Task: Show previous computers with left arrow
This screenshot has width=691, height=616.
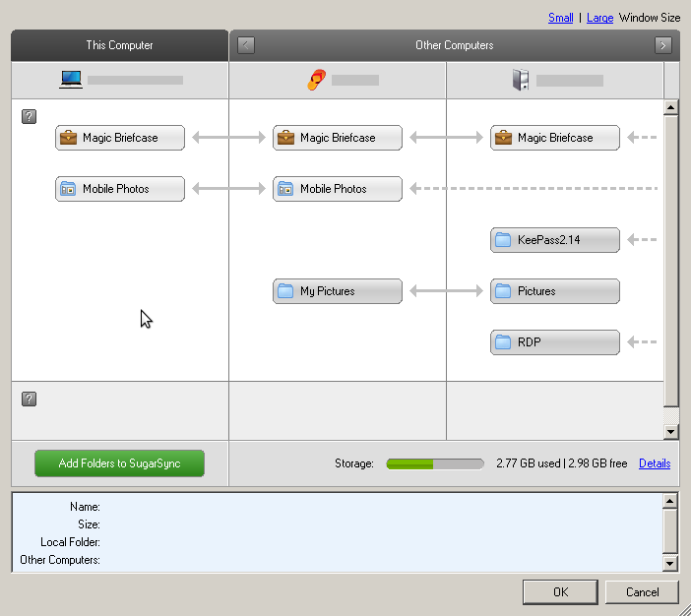Action: tap(246, 45)
